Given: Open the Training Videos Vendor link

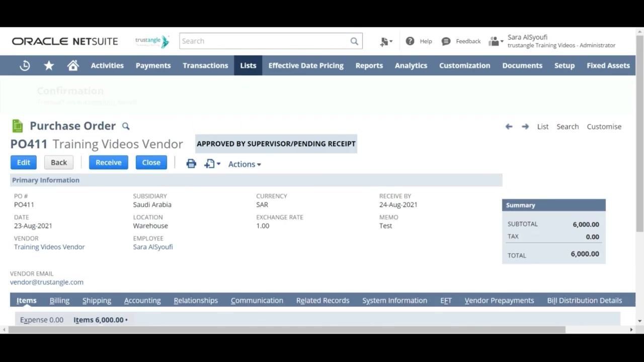Looking at the screenshot, I should (49, 247).
